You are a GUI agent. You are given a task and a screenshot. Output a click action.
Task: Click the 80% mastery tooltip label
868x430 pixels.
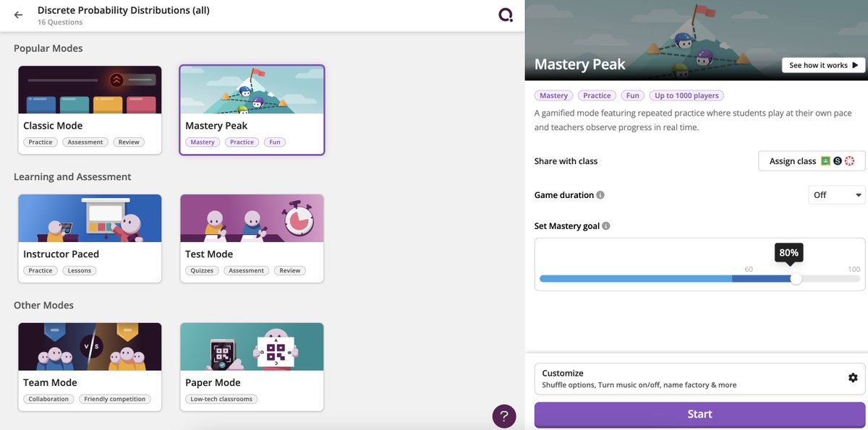point(789,252)
